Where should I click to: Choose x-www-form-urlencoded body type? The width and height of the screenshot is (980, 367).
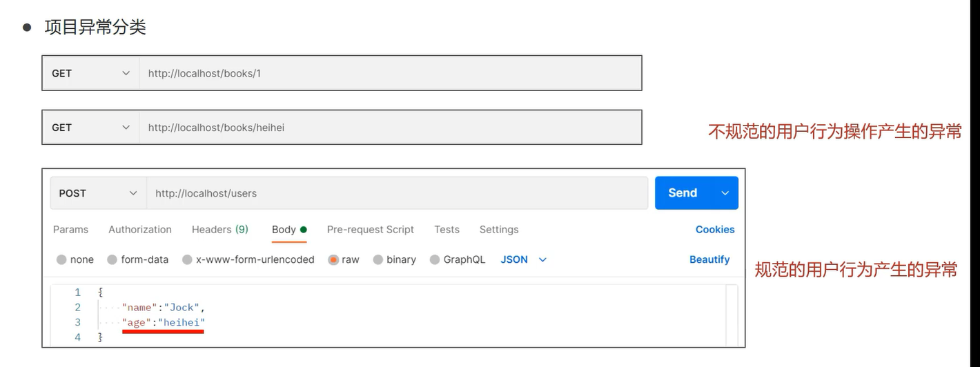(x=188, y=260)
